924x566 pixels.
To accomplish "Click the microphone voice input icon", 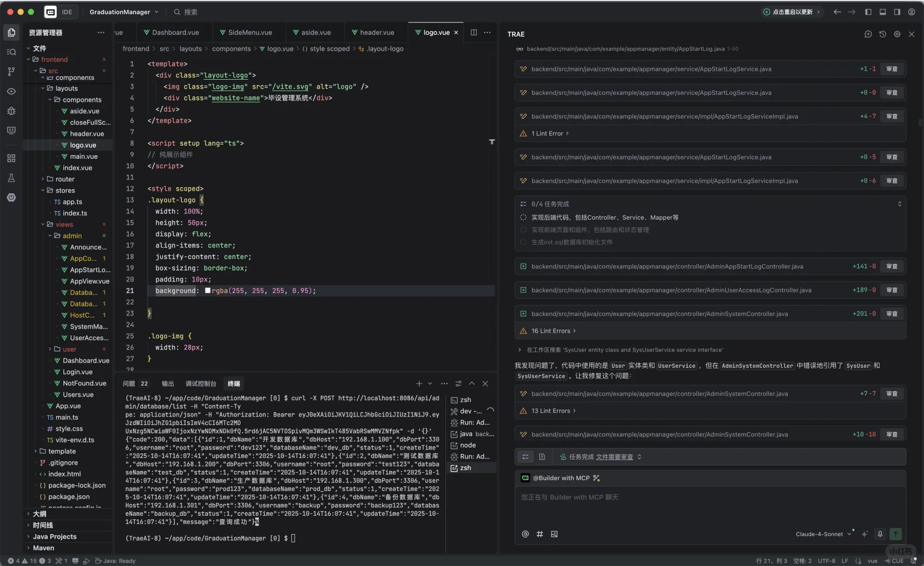I will [880, 534].
